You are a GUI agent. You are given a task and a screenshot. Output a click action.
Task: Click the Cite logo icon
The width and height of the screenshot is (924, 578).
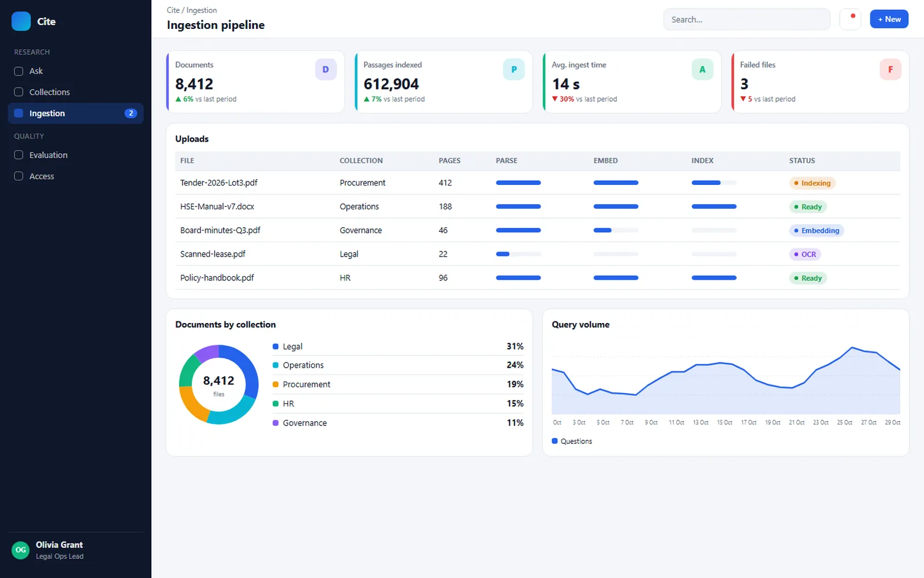[21, 21]
